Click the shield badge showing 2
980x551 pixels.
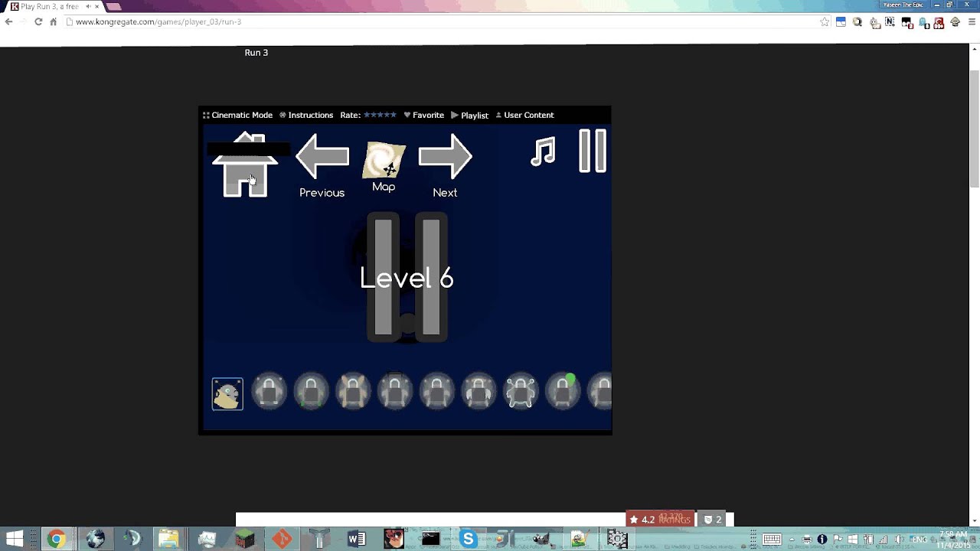(713, 520)
